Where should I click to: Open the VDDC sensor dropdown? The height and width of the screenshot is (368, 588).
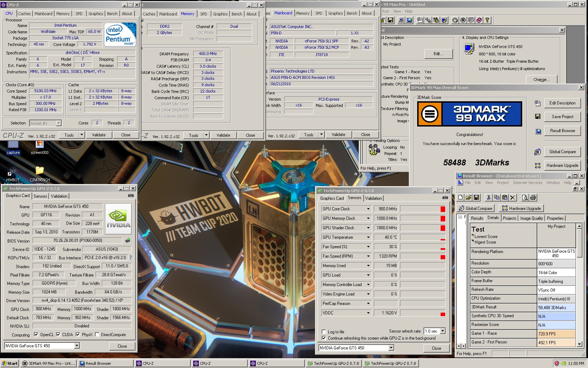click(x=368, y=313)
